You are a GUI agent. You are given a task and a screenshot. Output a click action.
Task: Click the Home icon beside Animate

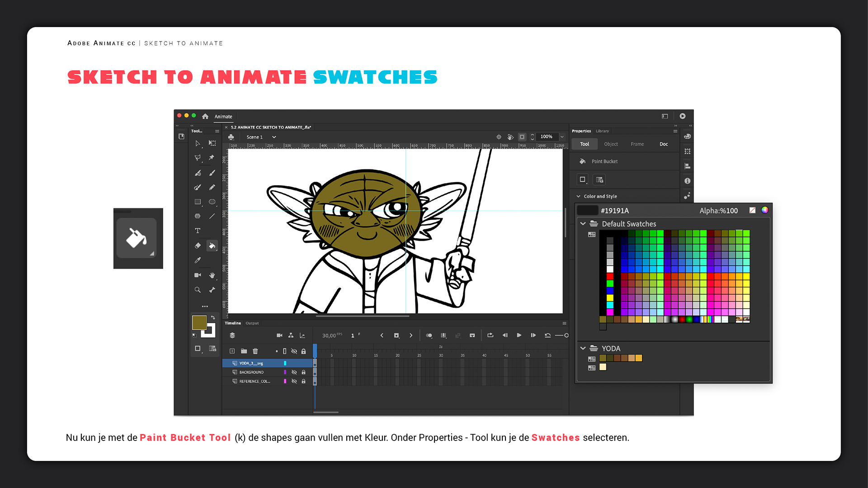[x=205, y=117]
